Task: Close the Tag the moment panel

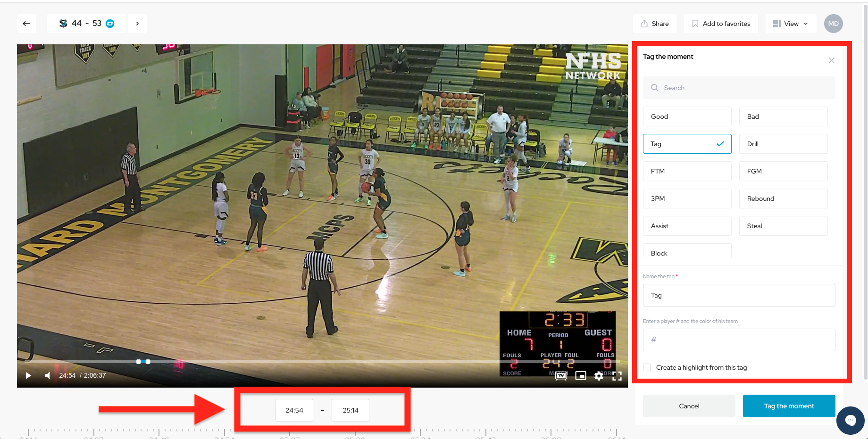Action: (x=832, y=60)
